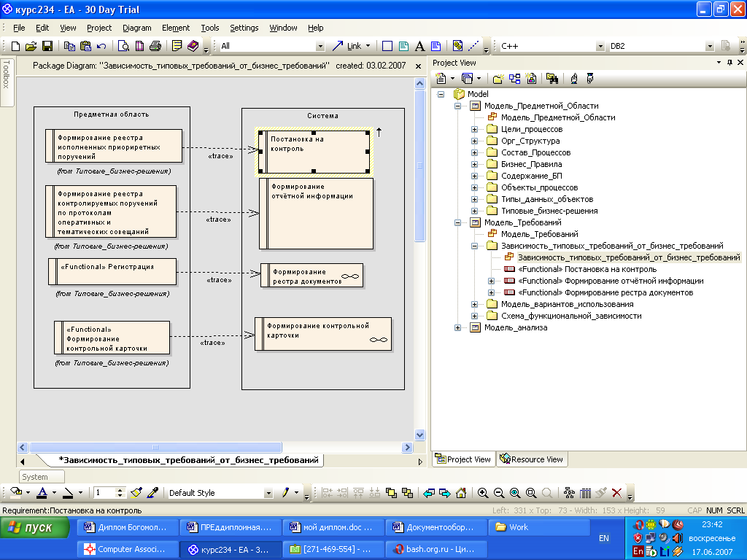Click the red X delete icon
747x560 pixels.
coord(616,493)
